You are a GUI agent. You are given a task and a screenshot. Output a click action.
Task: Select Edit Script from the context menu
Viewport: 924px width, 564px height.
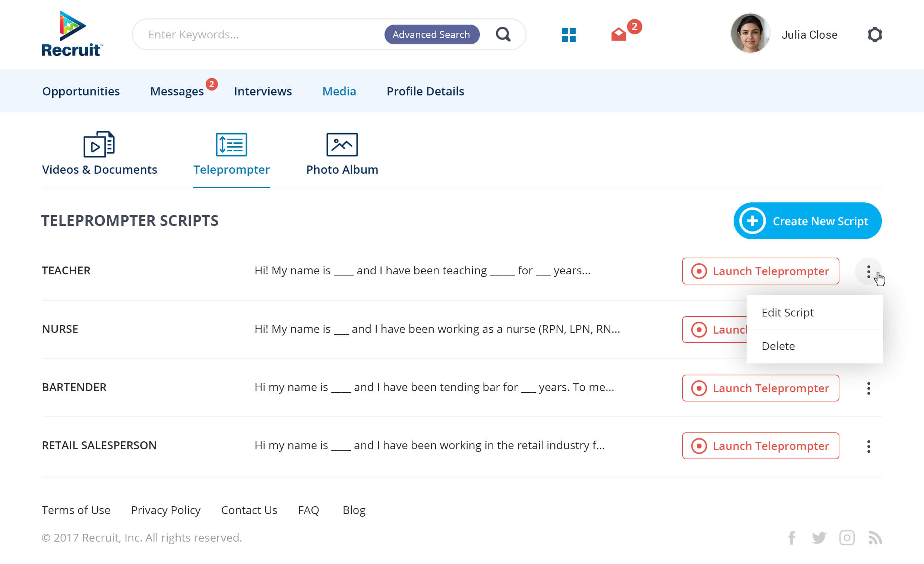(788, 312)
